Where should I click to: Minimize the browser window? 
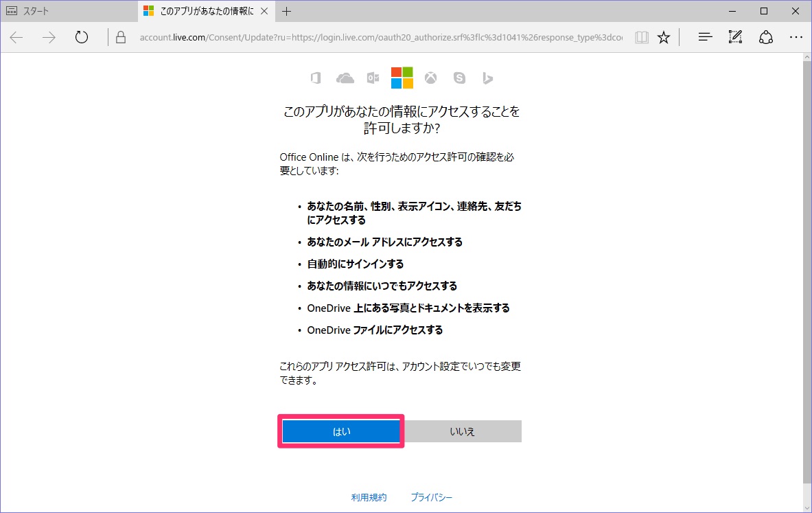tap(732, 12)
